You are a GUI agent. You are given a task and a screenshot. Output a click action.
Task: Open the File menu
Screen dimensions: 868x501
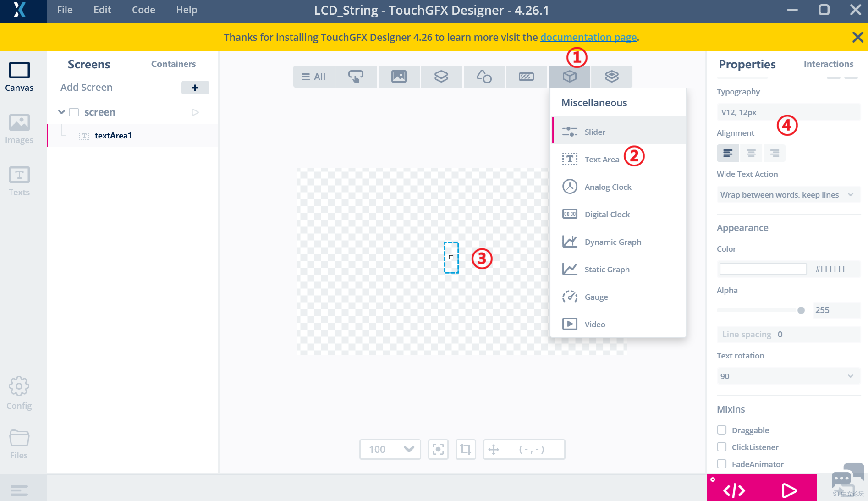coord(65,10)
